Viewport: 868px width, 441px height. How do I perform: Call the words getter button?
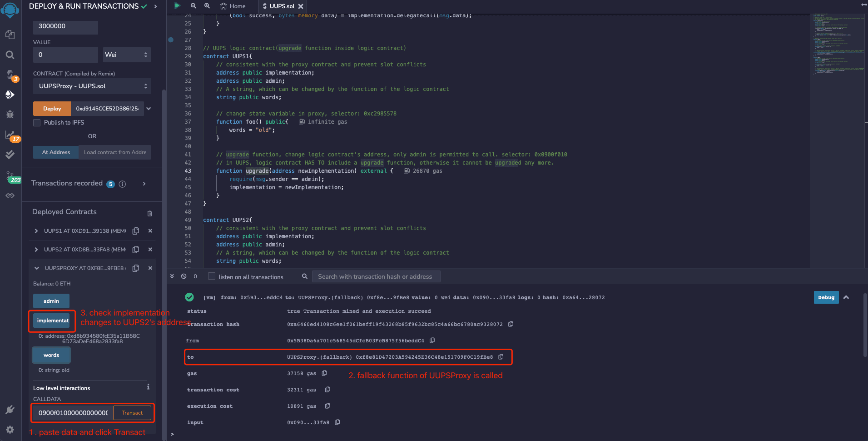click(x=51, y=355)
